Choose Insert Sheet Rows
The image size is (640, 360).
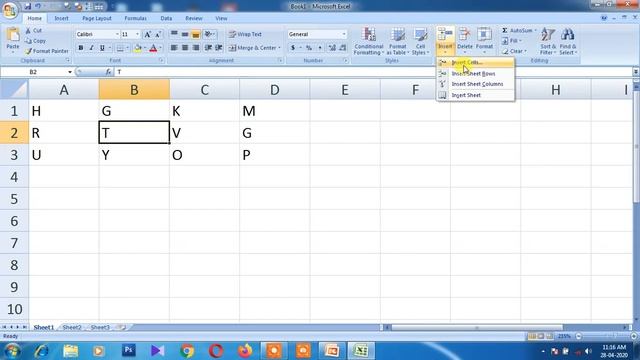click(x=476, y=74)
